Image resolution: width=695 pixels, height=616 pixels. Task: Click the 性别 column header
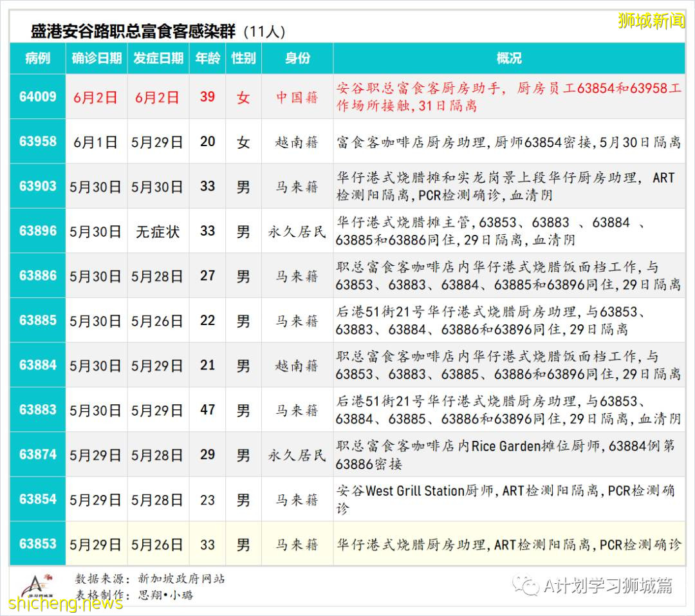coord(243,59)
